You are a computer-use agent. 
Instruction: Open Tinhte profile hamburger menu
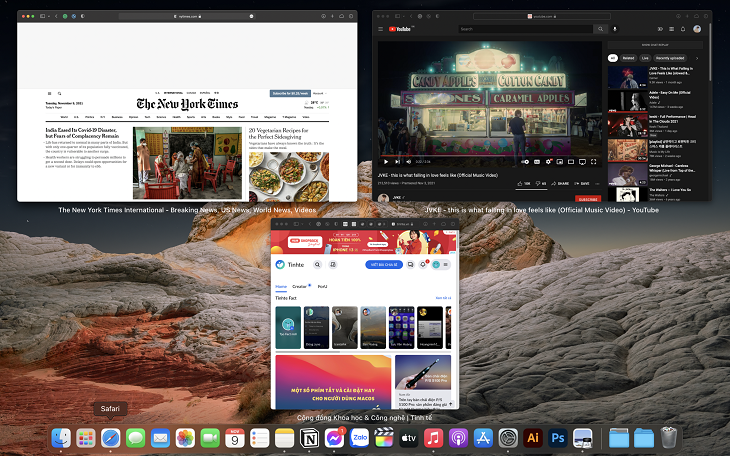coord(446,265)
